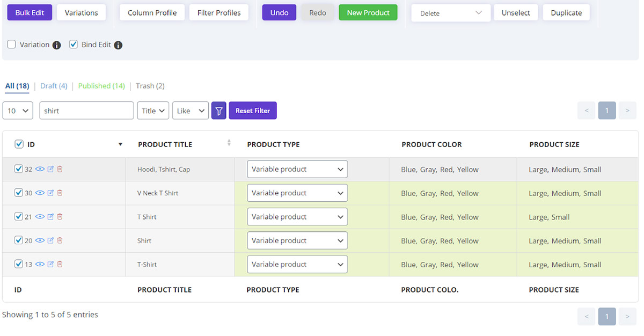Image resolution: width=644 pixels, height=336 pixels.
Task: Open product type dropdown for Hoodi, Tshirt, Cap
Action: pos(297,169)
